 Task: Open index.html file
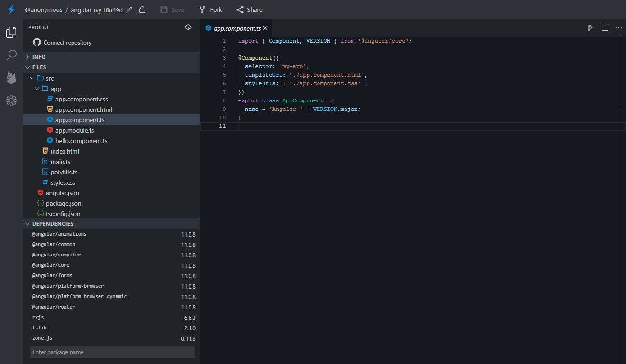[x=111, y=151]
